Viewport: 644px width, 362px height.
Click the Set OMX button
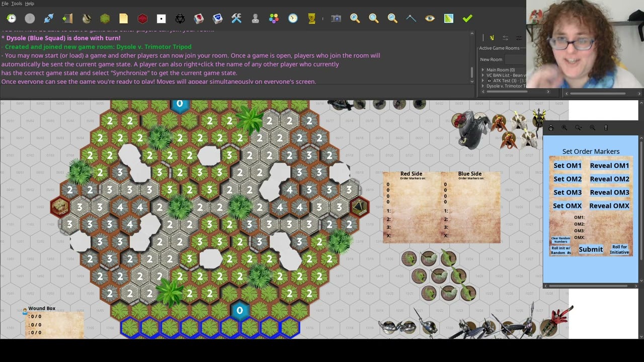pos(567,206)
